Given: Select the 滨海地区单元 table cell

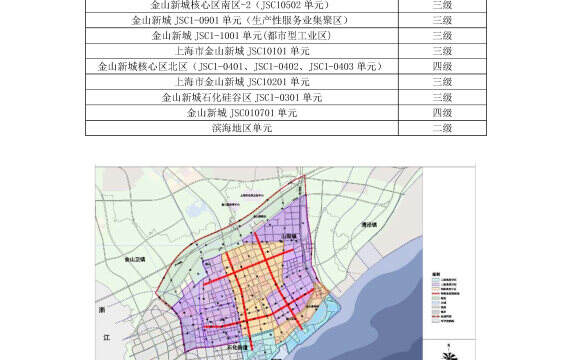Looking at the screenshot, I should pos(242,128).
